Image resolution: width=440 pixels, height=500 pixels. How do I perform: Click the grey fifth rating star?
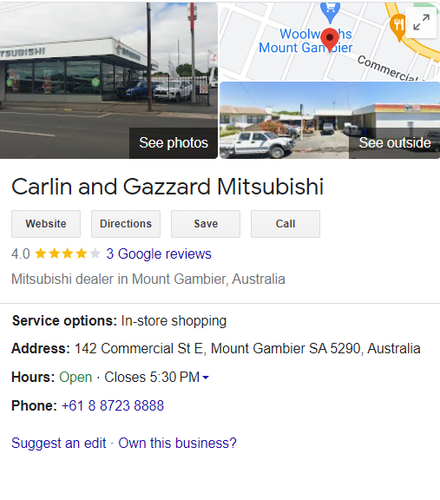point(95,254)
